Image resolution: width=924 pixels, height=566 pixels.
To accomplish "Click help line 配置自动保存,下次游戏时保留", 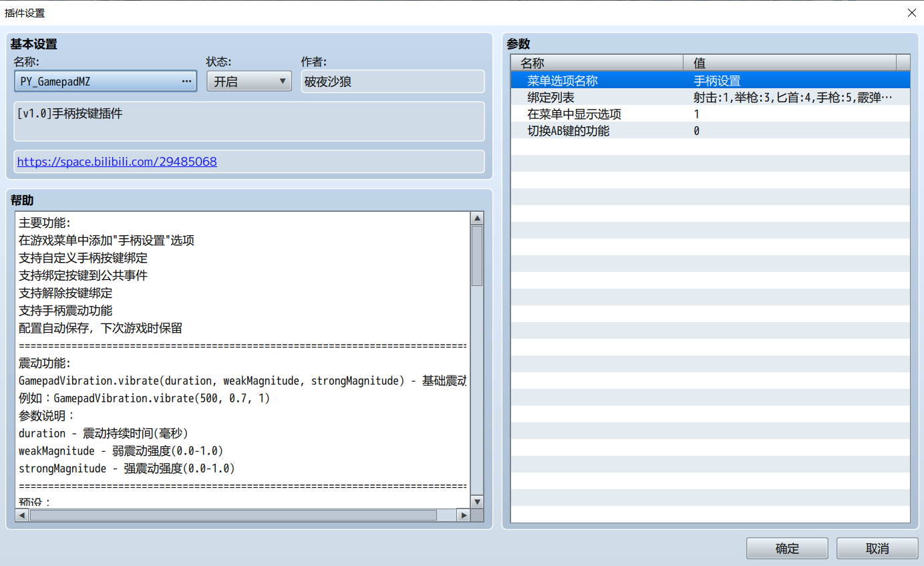I will click(x=100, y=328).
